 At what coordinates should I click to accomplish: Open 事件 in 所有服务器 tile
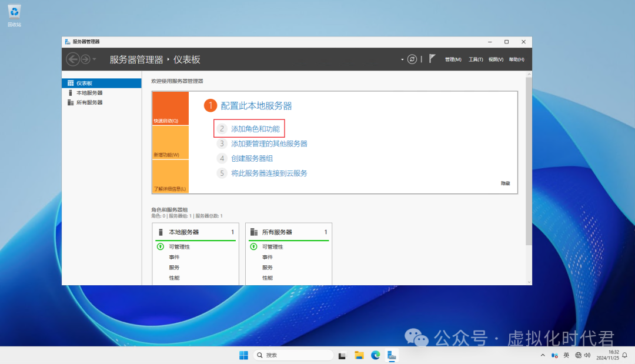268,257
